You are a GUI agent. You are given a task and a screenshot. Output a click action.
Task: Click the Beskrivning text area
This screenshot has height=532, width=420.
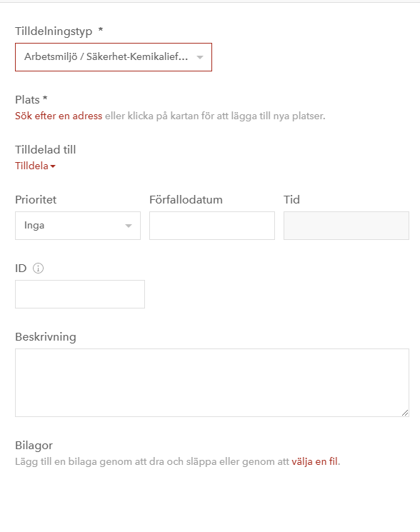tap(212, 383)
